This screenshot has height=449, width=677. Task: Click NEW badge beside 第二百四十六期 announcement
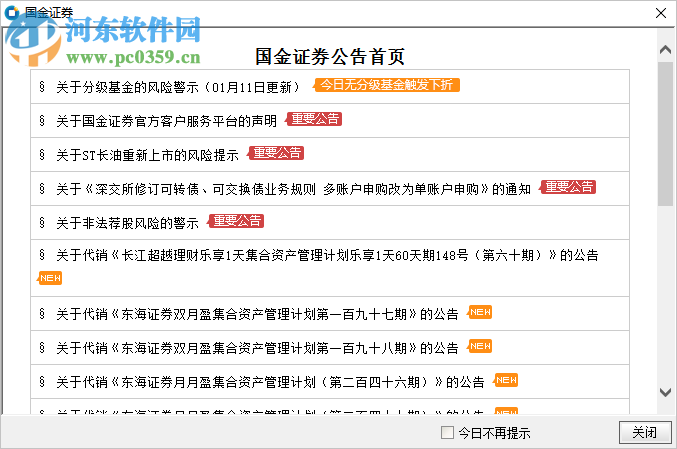(x=506, y=380)
